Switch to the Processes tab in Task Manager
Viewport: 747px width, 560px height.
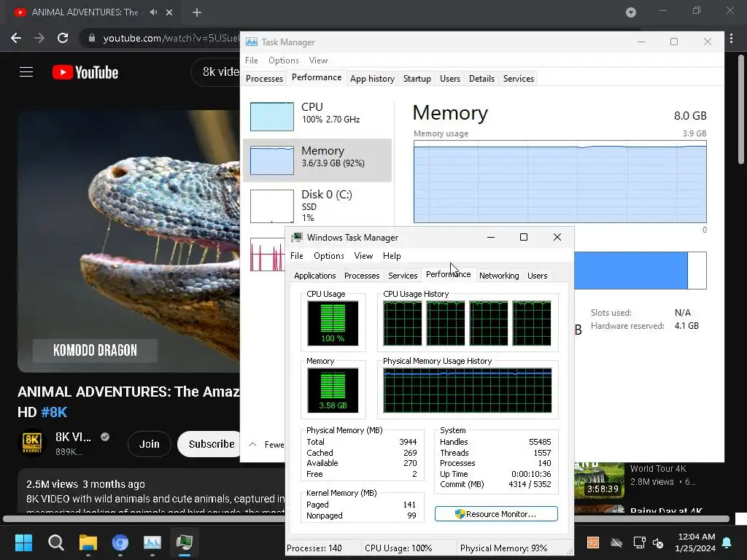264,79
